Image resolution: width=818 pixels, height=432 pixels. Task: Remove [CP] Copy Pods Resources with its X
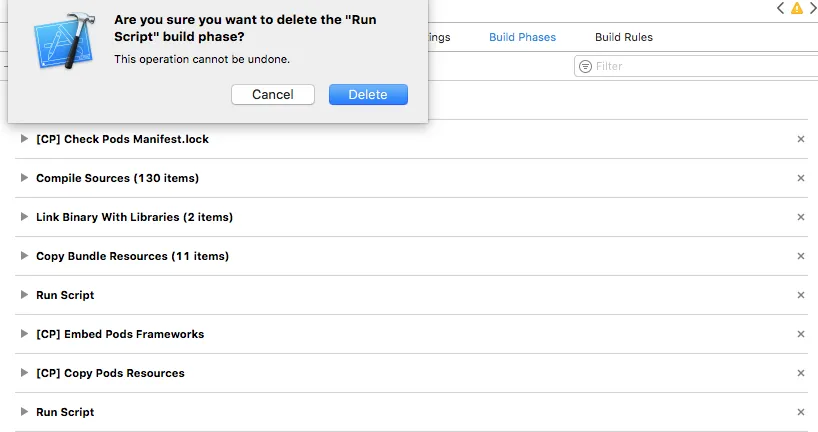[x=800, y=373]
